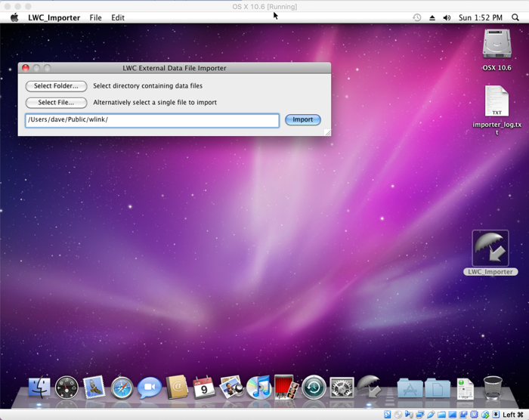Viewport: 529px width, 420px height.
Task: Click the VirtualBox network status icon
Action: click(x=420, y=415)
